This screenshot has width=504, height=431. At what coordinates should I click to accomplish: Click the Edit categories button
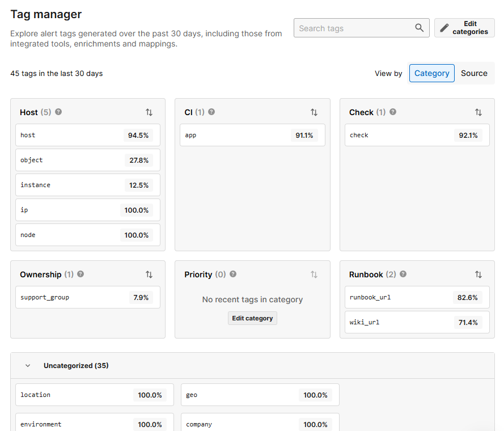click(464, 27)
